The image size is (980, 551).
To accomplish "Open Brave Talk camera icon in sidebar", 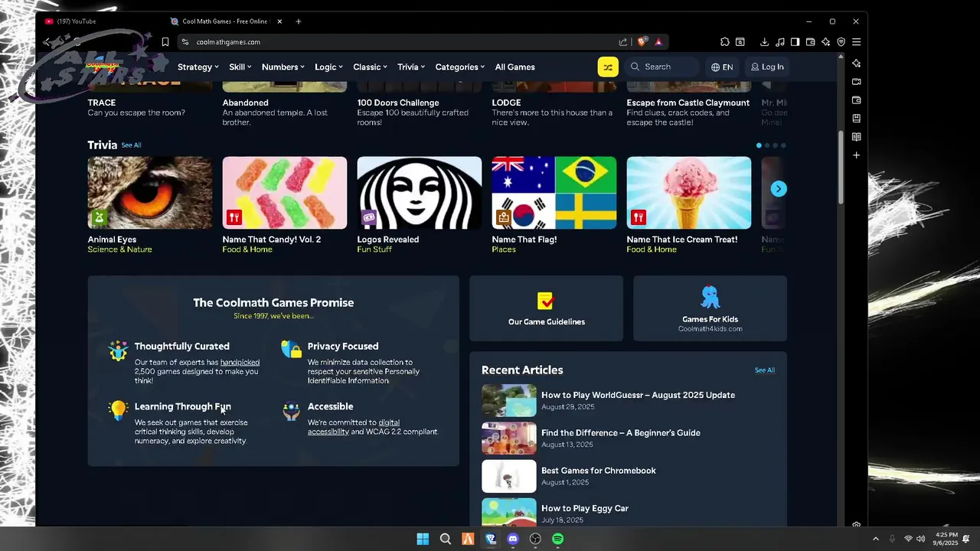I will (x=857, y=82).
